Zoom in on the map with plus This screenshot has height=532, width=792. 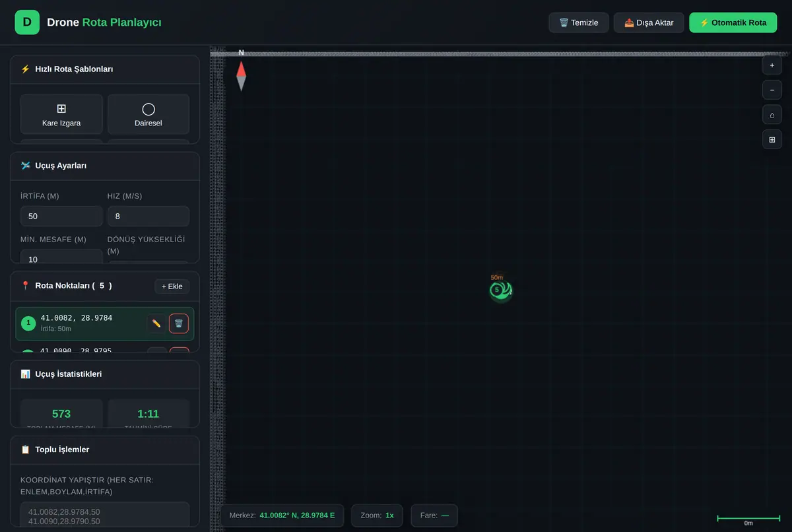[772, 65]
